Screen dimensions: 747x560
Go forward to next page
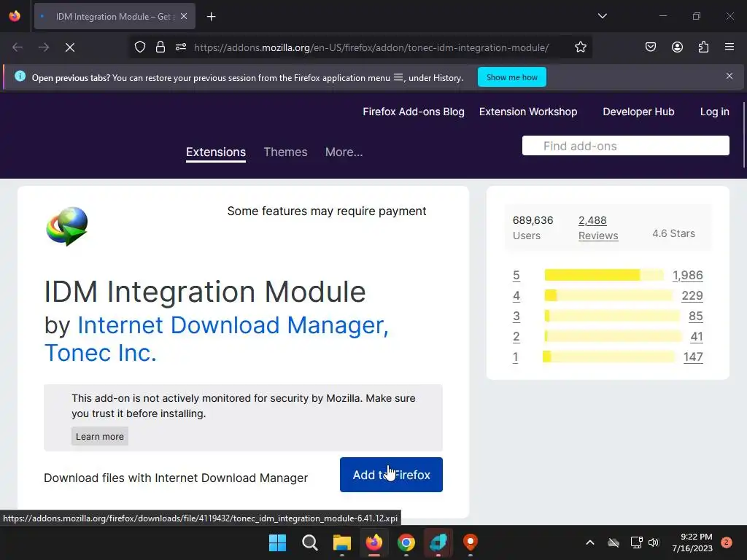[x=44, y=47]
